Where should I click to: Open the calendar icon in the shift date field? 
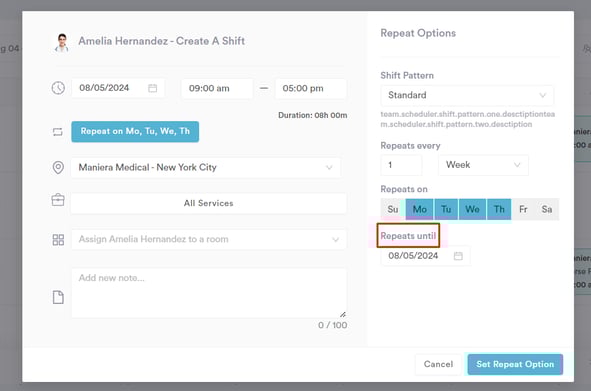[153, 88]
